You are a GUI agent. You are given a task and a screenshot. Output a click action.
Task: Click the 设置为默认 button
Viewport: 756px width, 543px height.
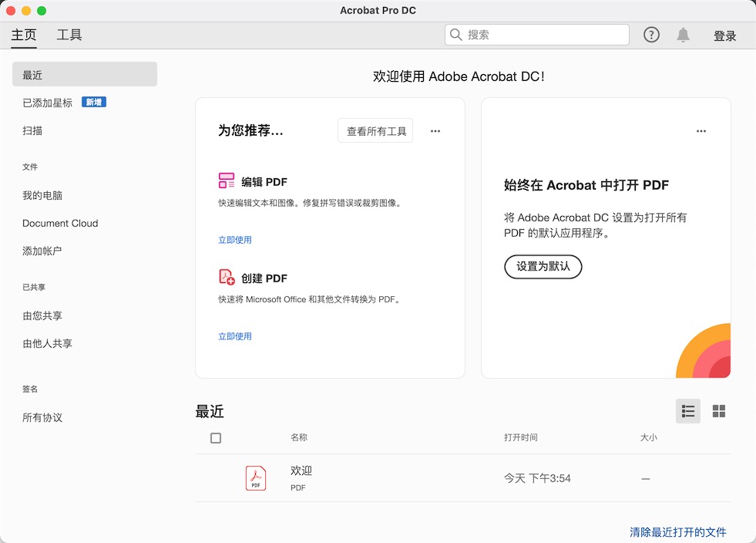[x=543, y=266]
